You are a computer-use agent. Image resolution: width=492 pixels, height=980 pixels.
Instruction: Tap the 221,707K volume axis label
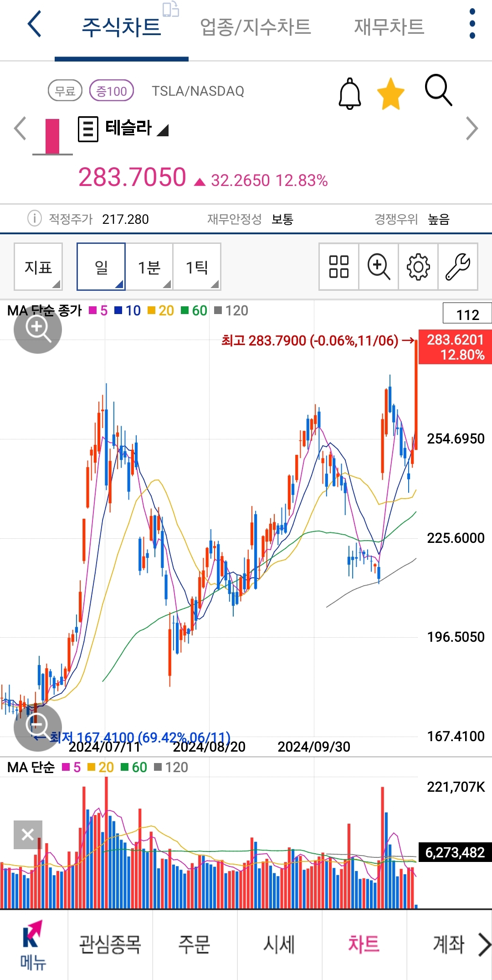(x=456, y=787)
